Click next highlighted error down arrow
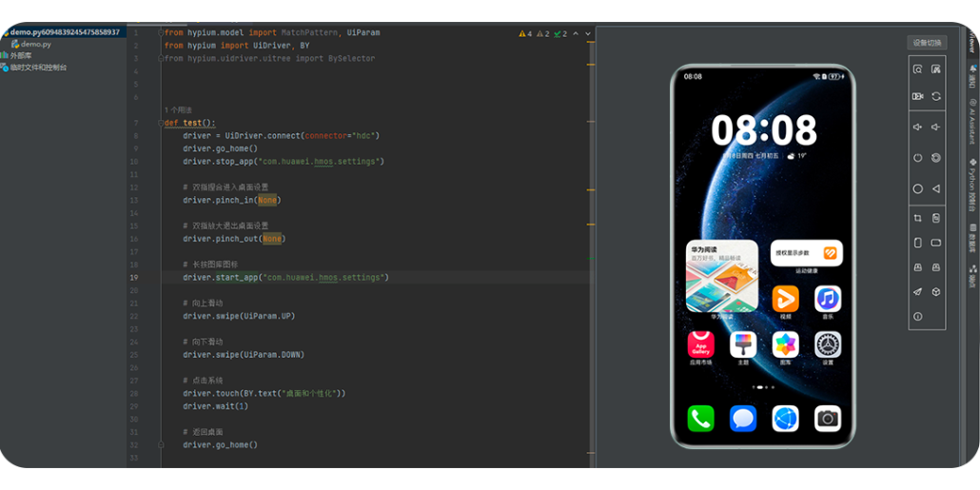The image size is (980, 490). (587, 33)
